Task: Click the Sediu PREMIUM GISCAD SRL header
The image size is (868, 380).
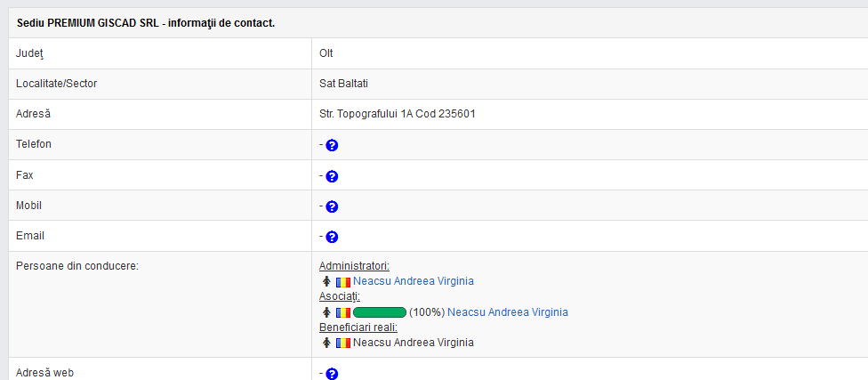Action: click(146, 22)
